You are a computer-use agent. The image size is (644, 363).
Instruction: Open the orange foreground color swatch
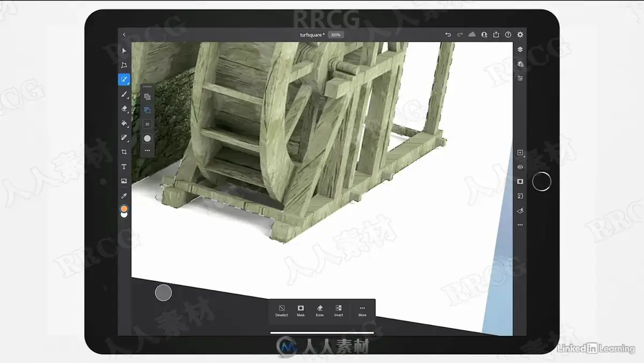(124, 208)
